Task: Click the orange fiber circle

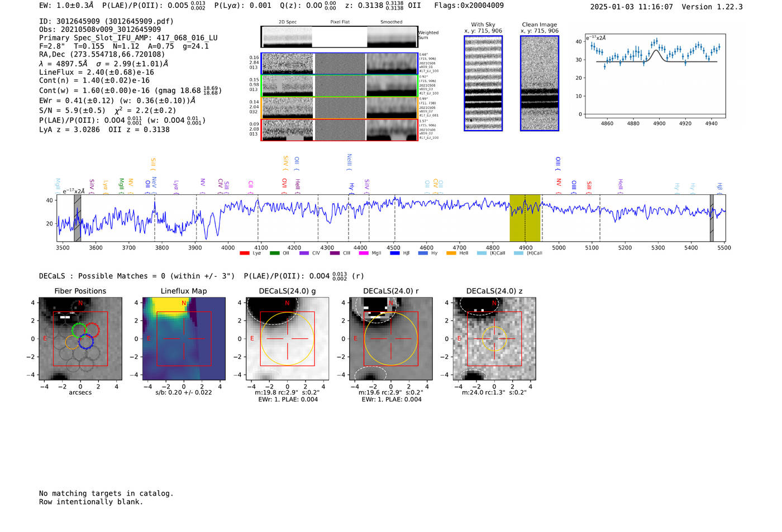Action: tap(72, 342)
